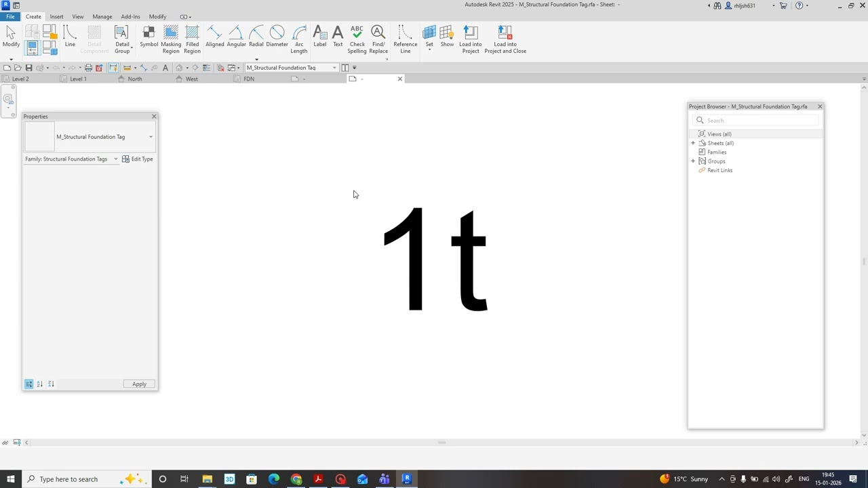Open the Set tool dropdown arrow
The height and width of the screenshot is (488, 868).
point(429,49)
